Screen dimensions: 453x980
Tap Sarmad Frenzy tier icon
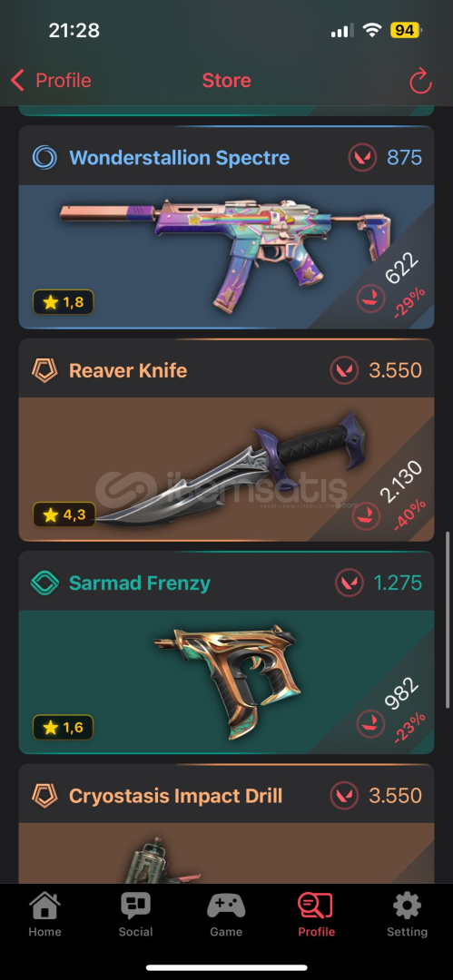44,583
